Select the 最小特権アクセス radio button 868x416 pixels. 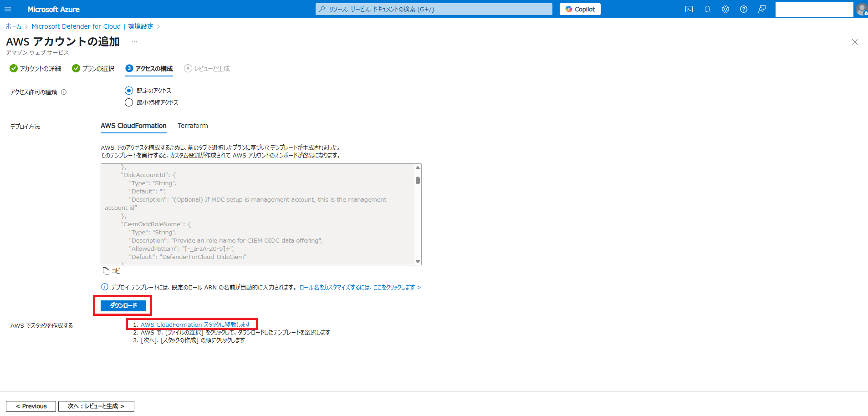click(129, 102)
